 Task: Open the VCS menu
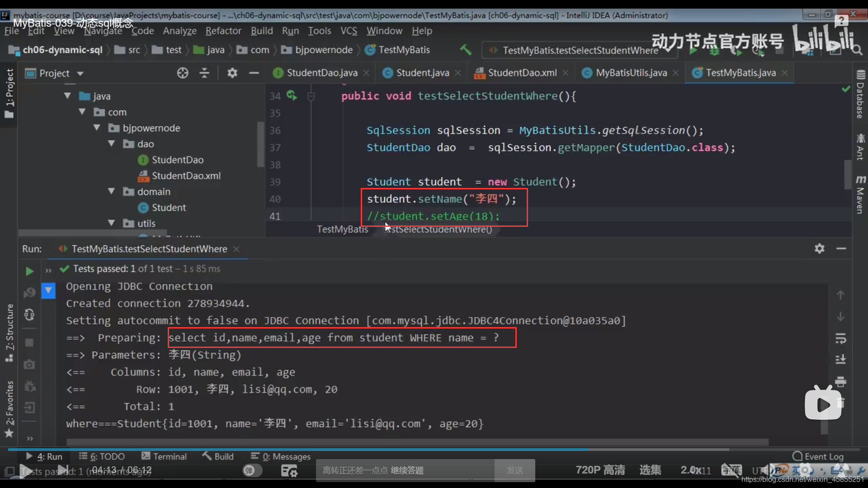tap(349, 31)
